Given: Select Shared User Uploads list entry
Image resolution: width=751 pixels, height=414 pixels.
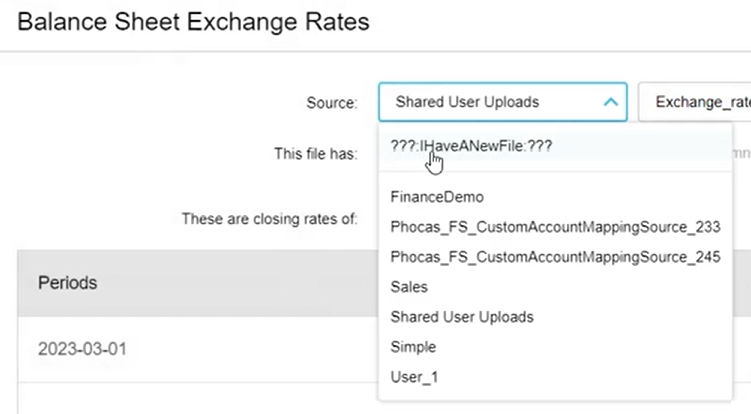Looking at the screenshot, I should coord(462,317).
